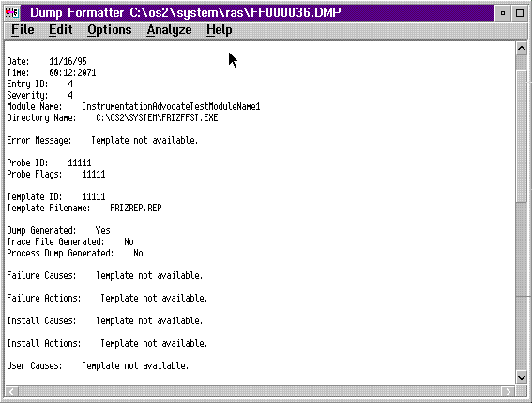Viewport: 532px width, 403px height.
Task: Click the vertical scrollbar track below the thumb
Action: click(x=522, y=287)
